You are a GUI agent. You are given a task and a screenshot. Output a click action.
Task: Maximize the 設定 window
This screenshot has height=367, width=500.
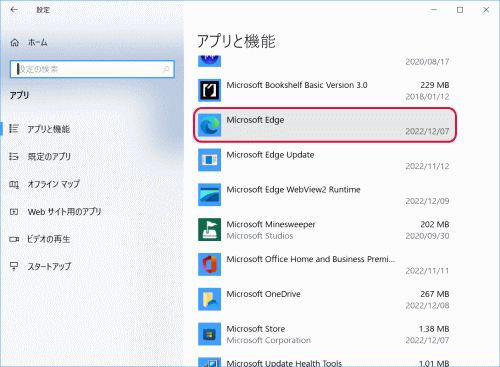click(460, 10)
